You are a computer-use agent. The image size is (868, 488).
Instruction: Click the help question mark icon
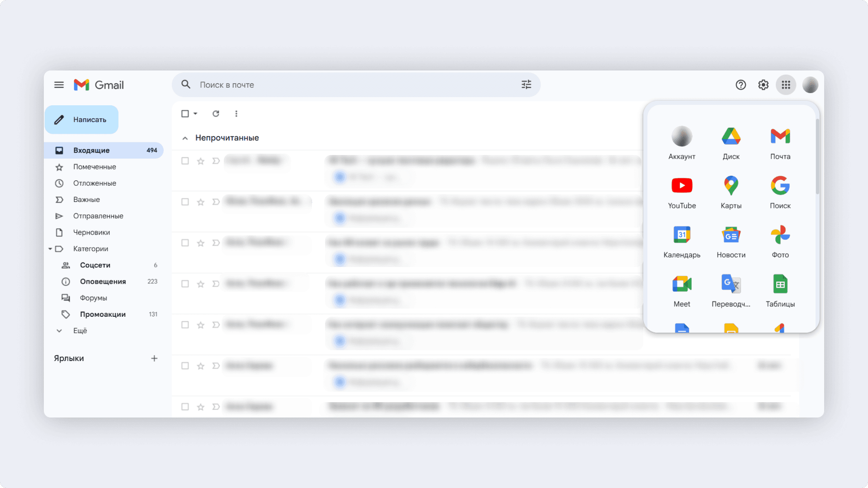[x=741, y=84]
